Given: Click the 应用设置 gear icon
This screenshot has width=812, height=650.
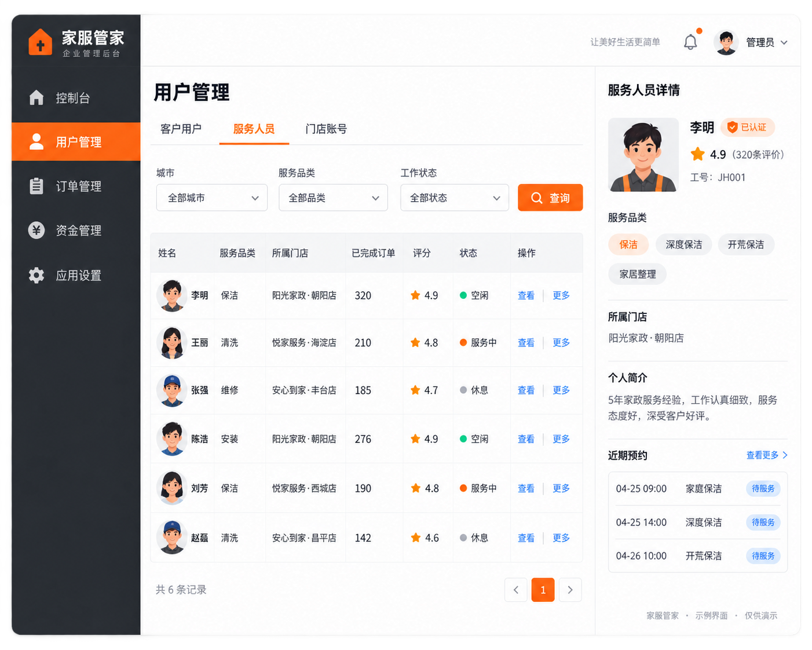Looking at the screenshot, I should (36, 275).
